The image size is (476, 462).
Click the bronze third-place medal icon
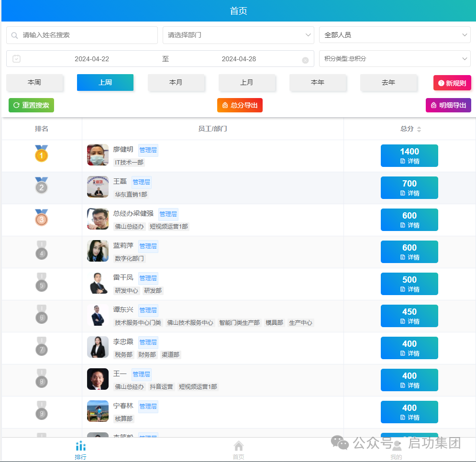click(x=42, y=218)
